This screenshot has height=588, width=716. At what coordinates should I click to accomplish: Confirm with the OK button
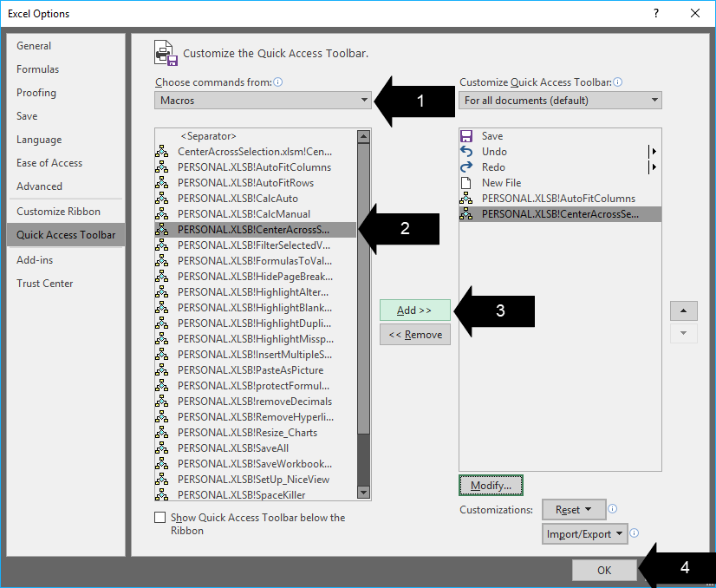click(604, 570)
